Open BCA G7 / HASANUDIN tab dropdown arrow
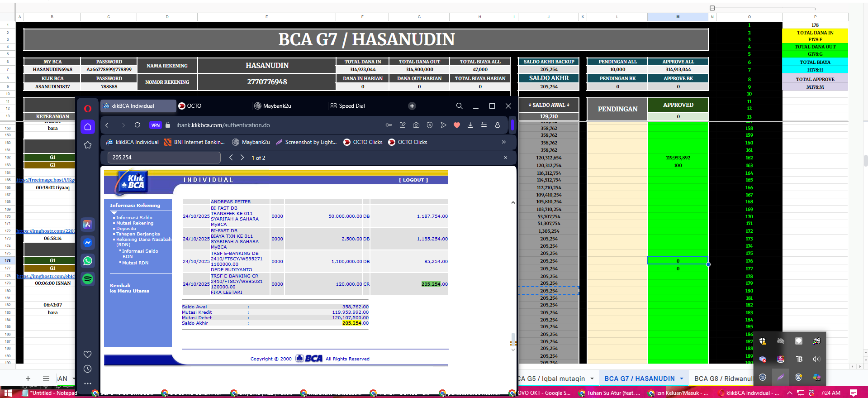Image resolution: width=868 pixels, height=398 pixels. (681, 379)
